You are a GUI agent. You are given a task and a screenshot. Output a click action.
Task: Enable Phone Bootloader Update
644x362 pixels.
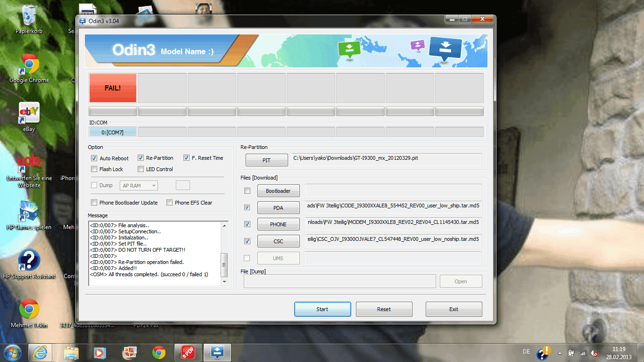[94, 203]
